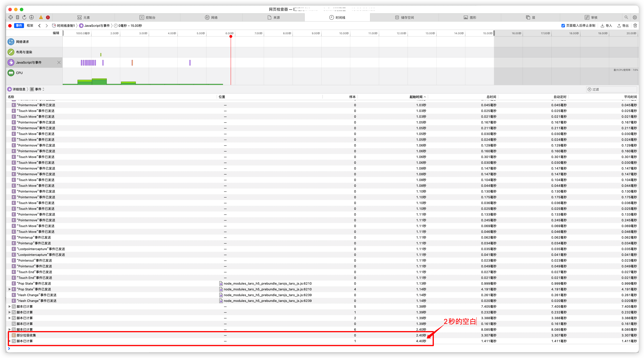Click the 过滤 filter input field
This screenshot has width=644, height=358.
point(612,89)
